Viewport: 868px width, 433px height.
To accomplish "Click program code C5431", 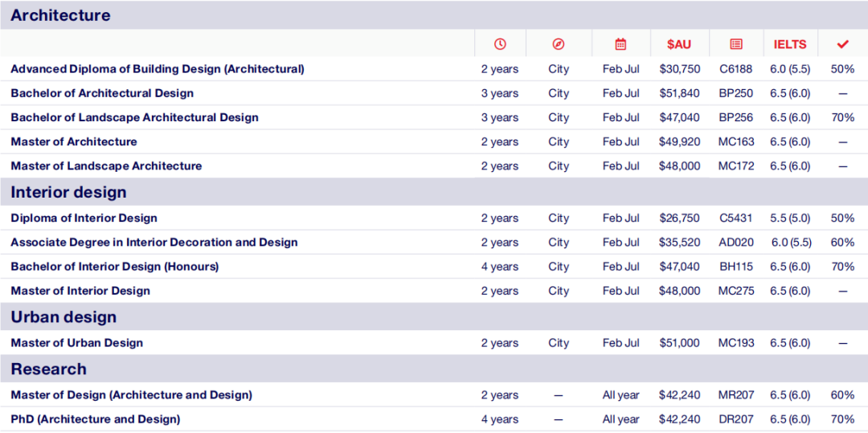I will [735, 218].
